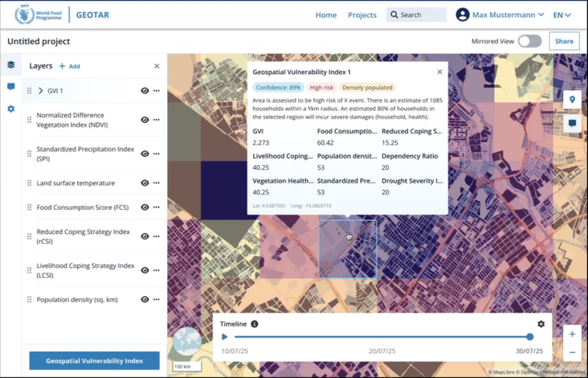Open the comments icon in left sidebar
The width and height of the screenshot is (588, 378).
click(11, 87)
